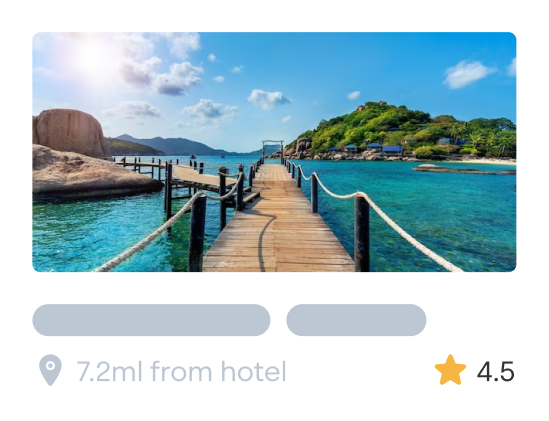Select the shorter gray placeholder bar
The width and height of the screenshot is (549, 421).
tap(356, 320)
